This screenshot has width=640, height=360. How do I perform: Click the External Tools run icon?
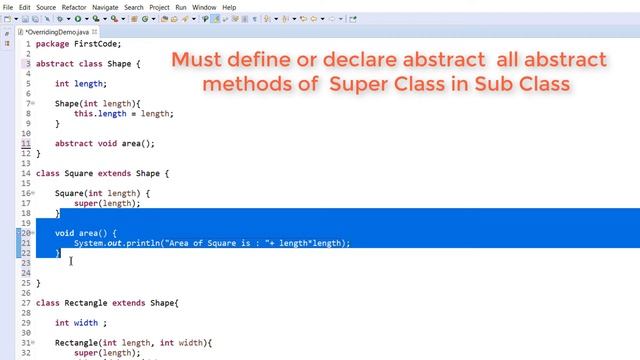click(114, 19)
